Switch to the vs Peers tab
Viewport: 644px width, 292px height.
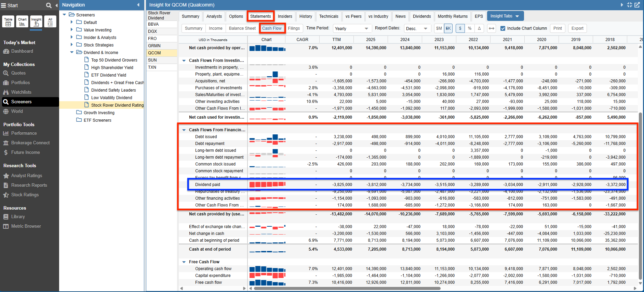353,16
